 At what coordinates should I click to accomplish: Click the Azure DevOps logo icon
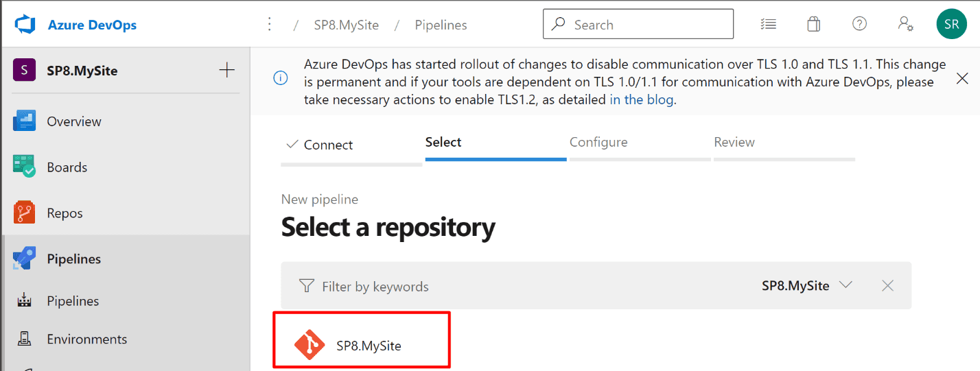[x=25, y=25]
